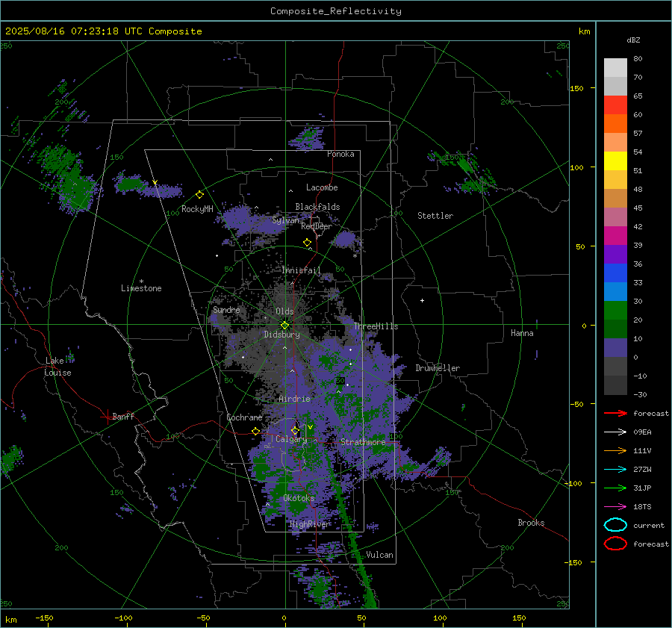Viewport: 672px width, 628px height.
Task: Click the white 09EA arrow in the legend
Action: (615, 432)
